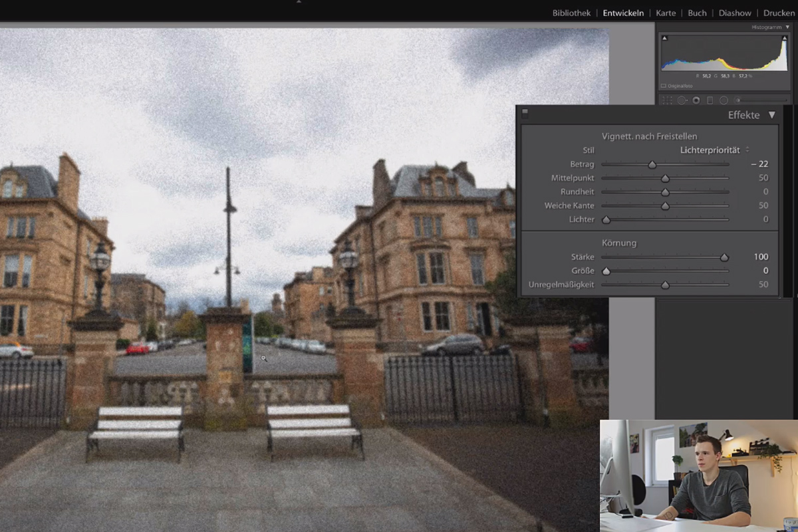
Task: Click the Unregelmäßigkeit value field
Action: (763, 285)
